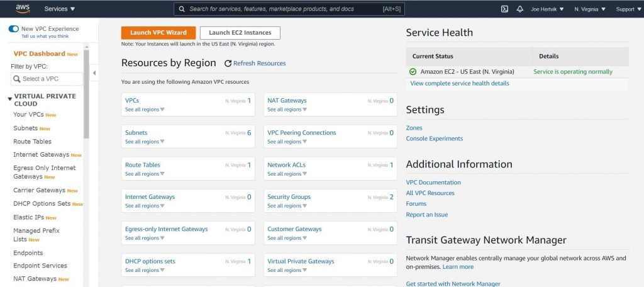Click Get started with Network Manager

453,284
